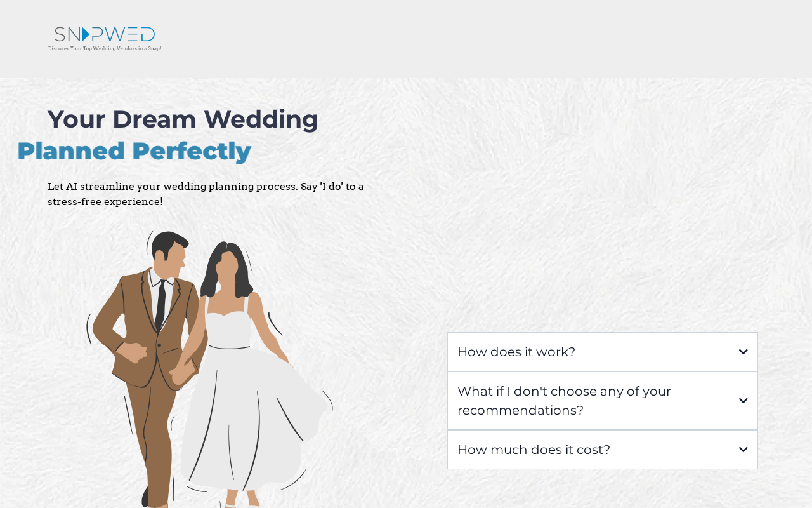Click chevron icon beside 'How does it work?'
812x508 pixels.
(743, 352)
